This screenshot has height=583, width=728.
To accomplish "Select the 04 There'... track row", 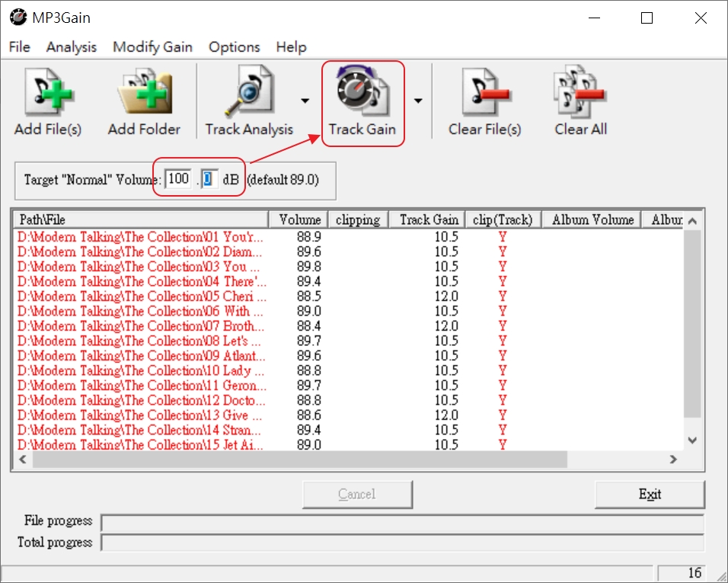I will [348, 281].
